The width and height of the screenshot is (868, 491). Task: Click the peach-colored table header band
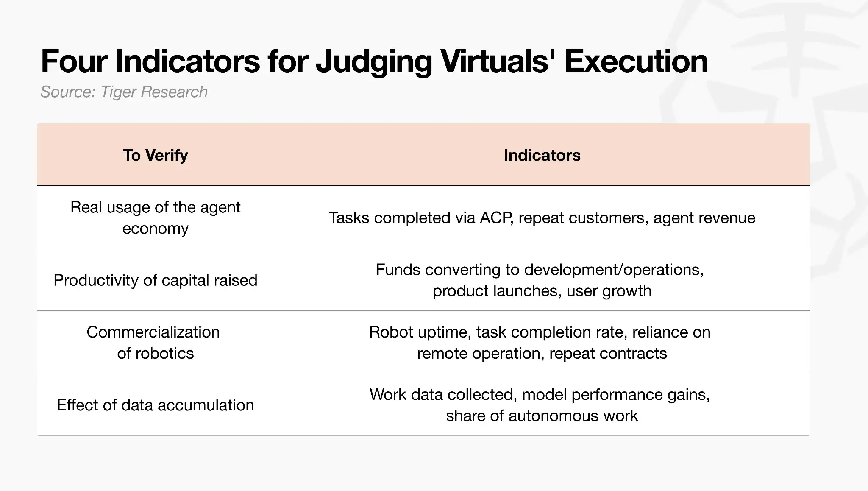click(x=423, y=155)
